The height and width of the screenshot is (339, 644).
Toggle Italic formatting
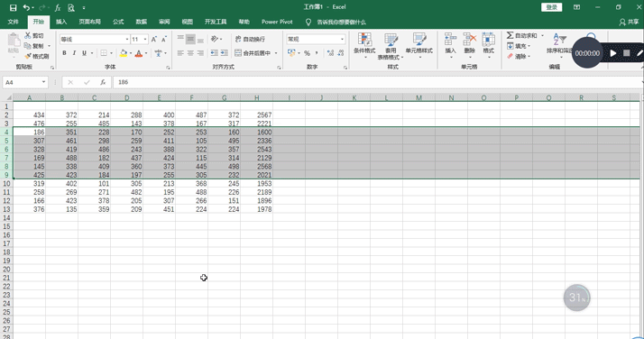tap(74, 53)
